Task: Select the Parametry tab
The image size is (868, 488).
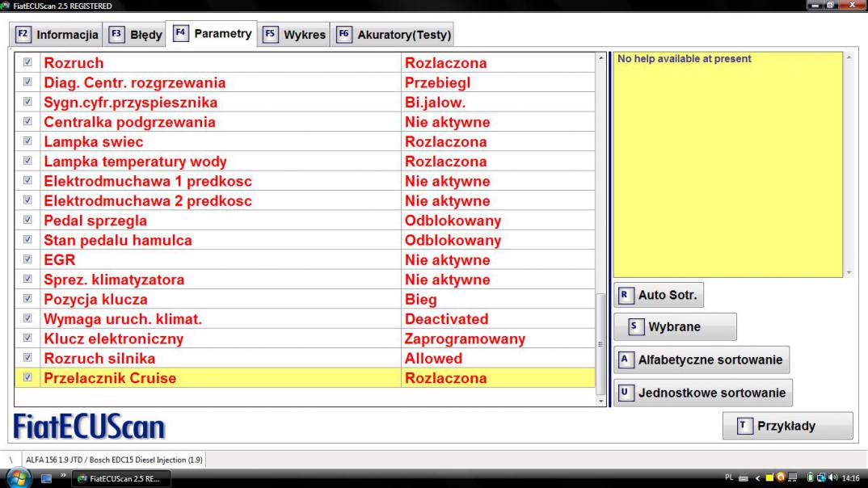Action: 212,34
